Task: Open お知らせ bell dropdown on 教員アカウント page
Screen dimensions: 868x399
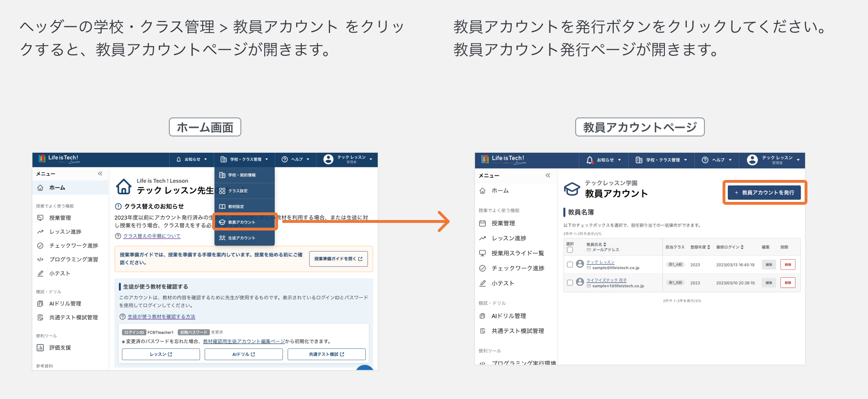Action: pyautogui.click(x=603, y=160)
